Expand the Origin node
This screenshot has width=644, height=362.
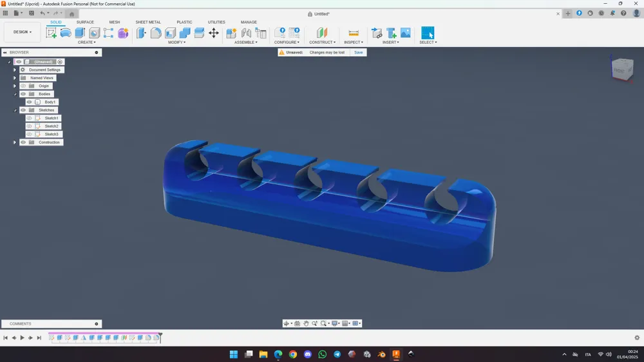pos(15,86)
